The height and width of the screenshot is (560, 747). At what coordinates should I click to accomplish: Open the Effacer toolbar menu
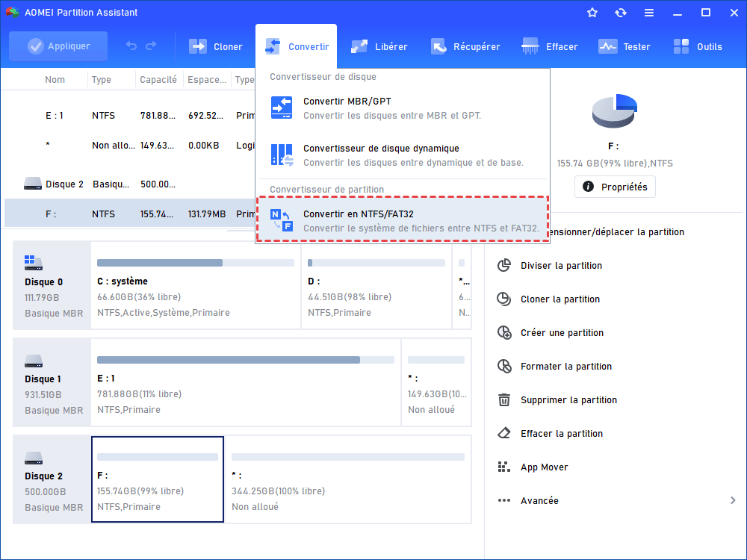tap(550, 46)
